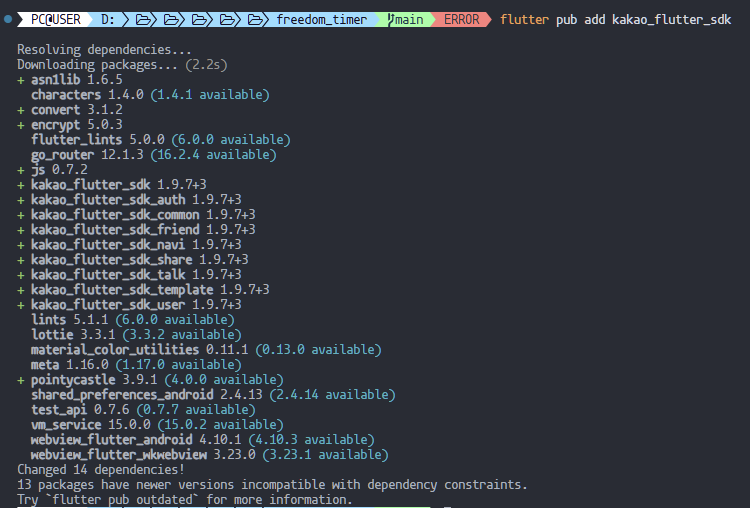Click the plus sign before asn1lib

pyautogui.click(x=21, y=80)
